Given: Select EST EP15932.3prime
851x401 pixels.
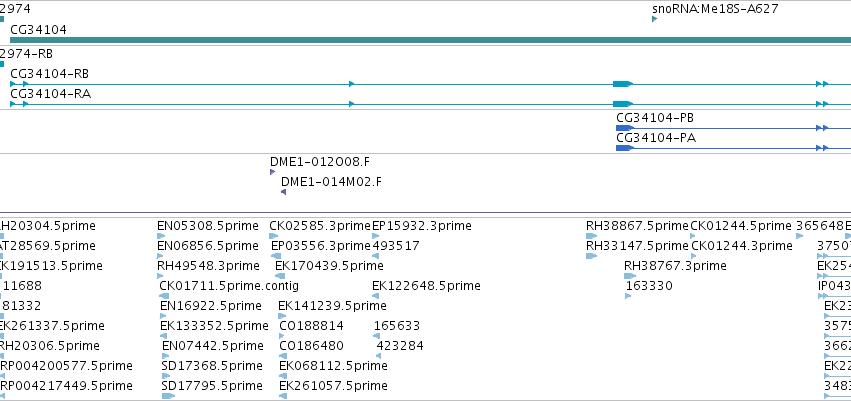Looking at the screenshot, I should coord(422,226).
